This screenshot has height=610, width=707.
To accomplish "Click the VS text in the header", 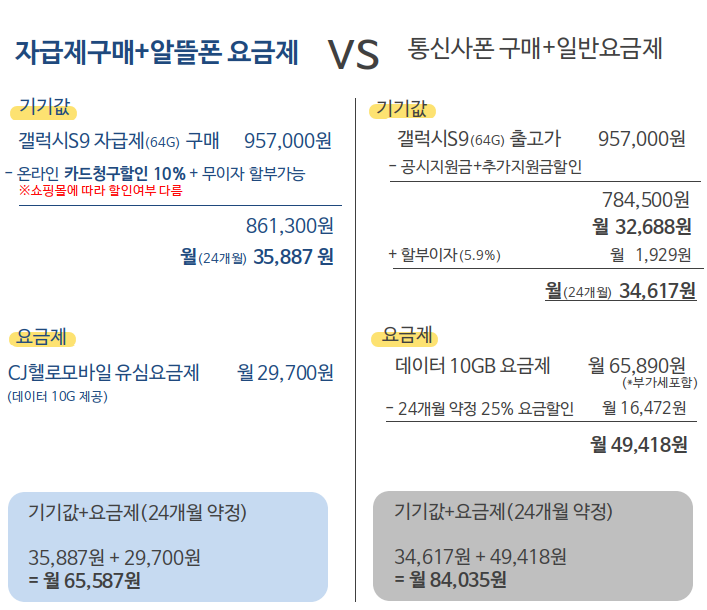I will pos(354,55).
